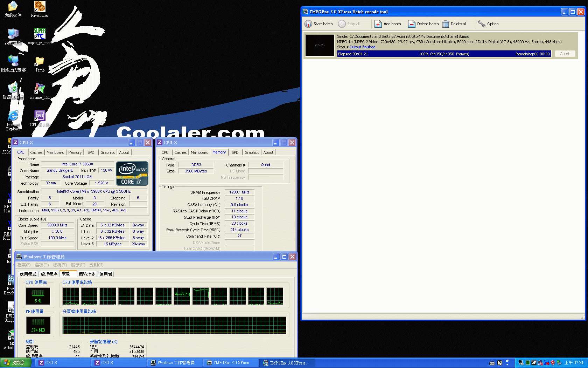Click the PF usage 374 MB meter

38,325
